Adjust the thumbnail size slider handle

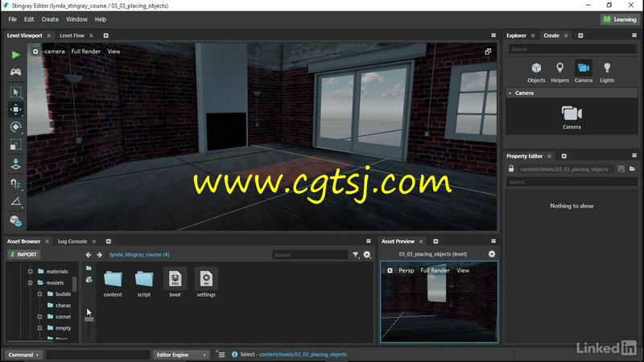click(89, 319)
